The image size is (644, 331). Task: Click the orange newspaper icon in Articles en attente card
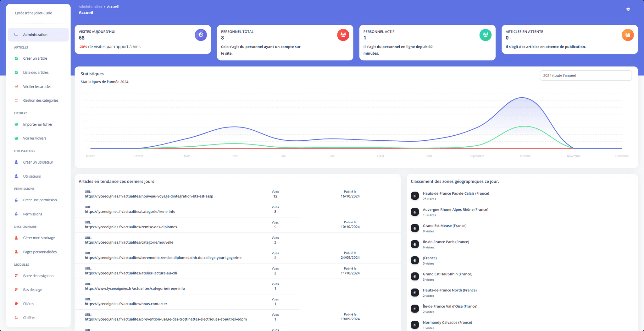[628, 35]
